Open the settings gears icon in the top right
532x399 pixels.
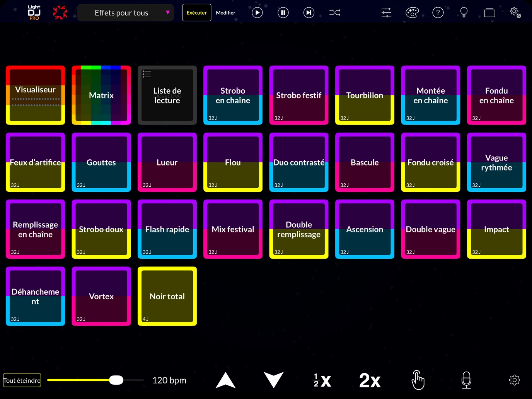pos(515,12)
